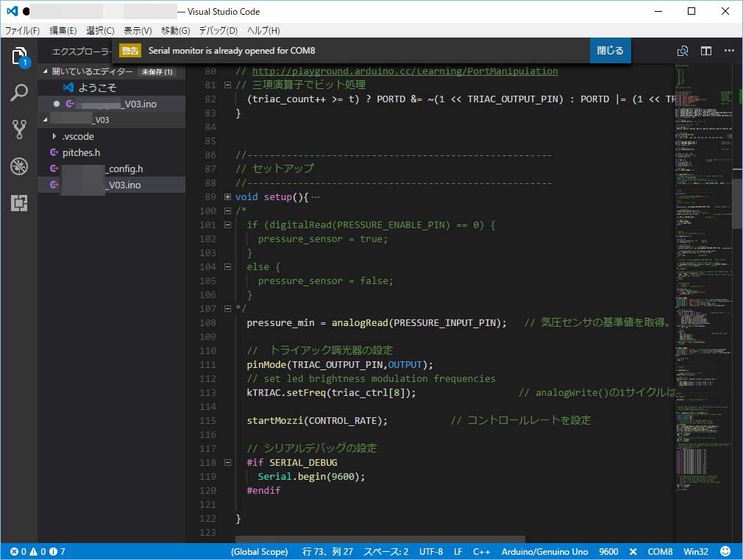The height and width of the screenshot is (560, 743).
Task: Open the デバッグ(D) menu
Action: coord(218,31)
